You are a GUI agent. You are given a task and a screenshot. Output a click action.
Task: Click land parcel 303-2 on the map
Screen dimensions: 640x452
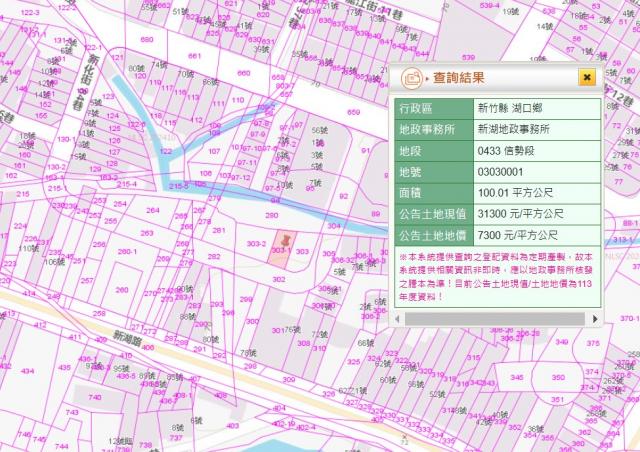(256, 243)
